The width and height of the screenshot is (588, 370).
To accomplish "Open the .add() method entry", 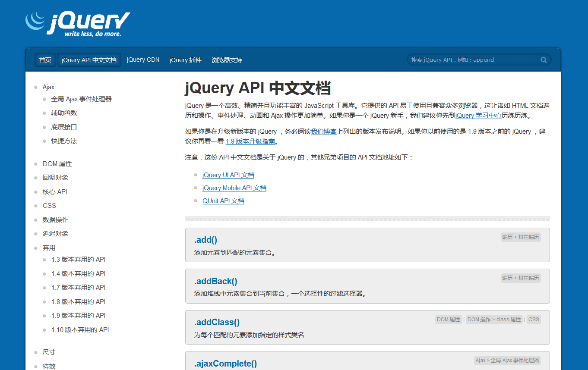I will tap(205, 240).
